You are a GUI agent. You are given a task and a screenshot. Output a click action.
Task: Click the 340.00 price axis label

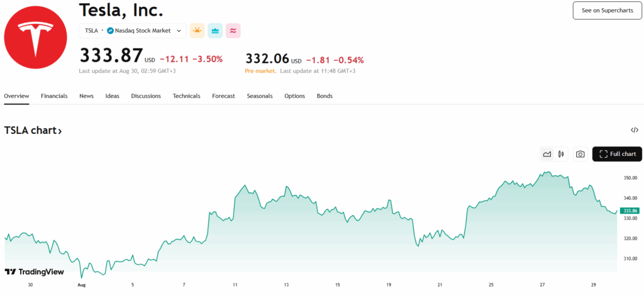point(630,198)
